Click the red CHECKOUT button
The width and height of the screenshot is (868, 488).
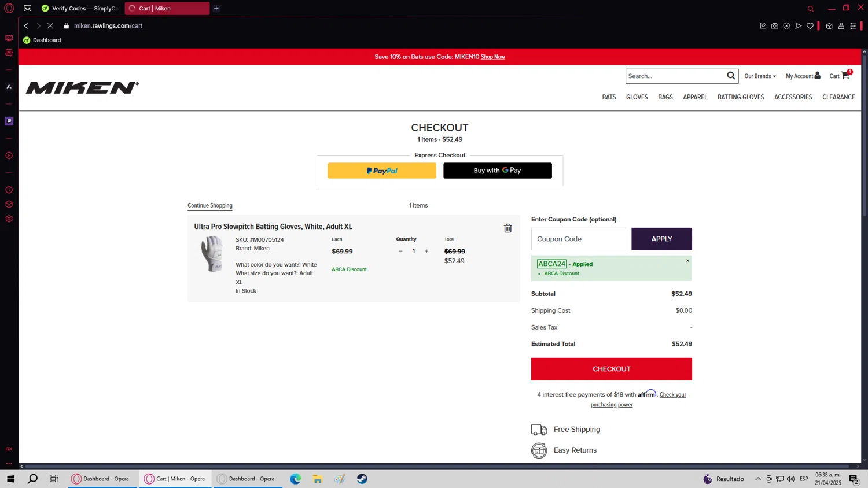[x=612, y=369]
